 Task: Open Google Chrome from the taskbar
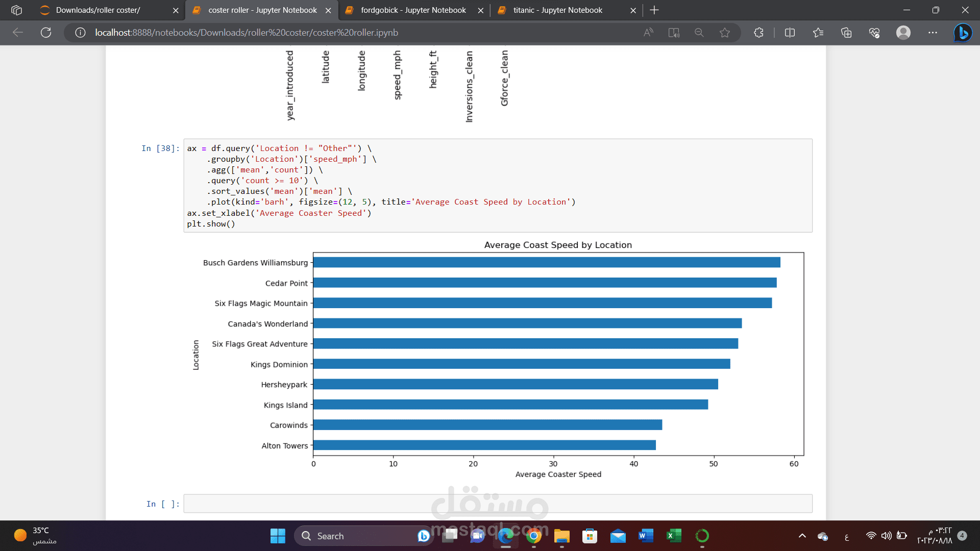534,536
